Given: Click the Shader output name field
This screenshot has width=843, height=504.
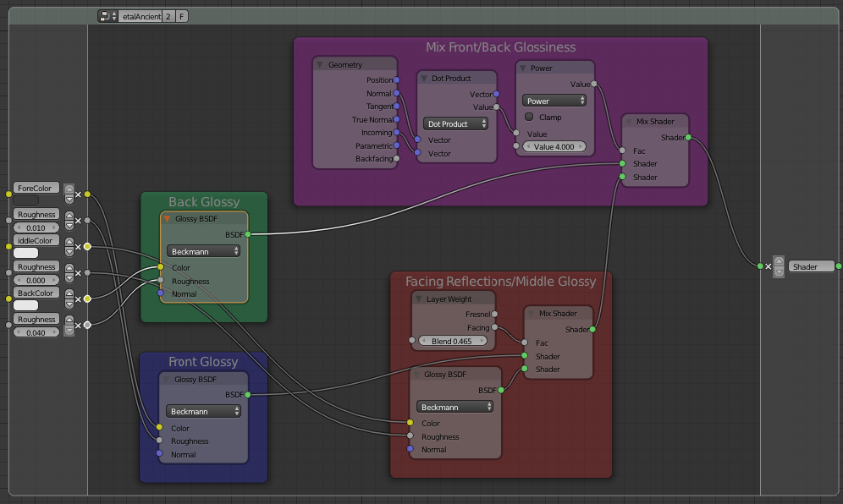Looking at the screenshot, I should [x=812, y=266].
